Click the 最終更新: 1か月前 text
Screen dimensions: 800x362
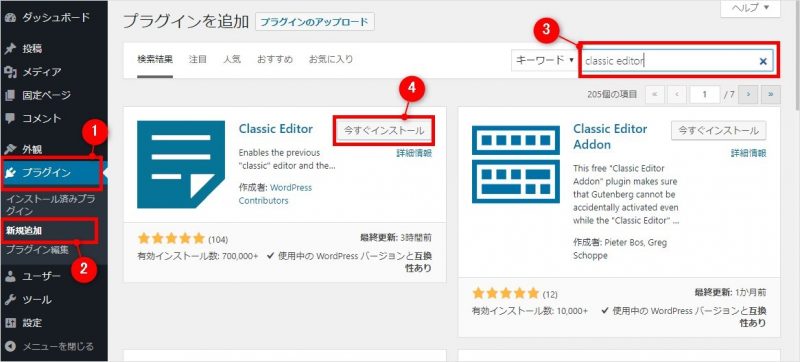(731, 293)
